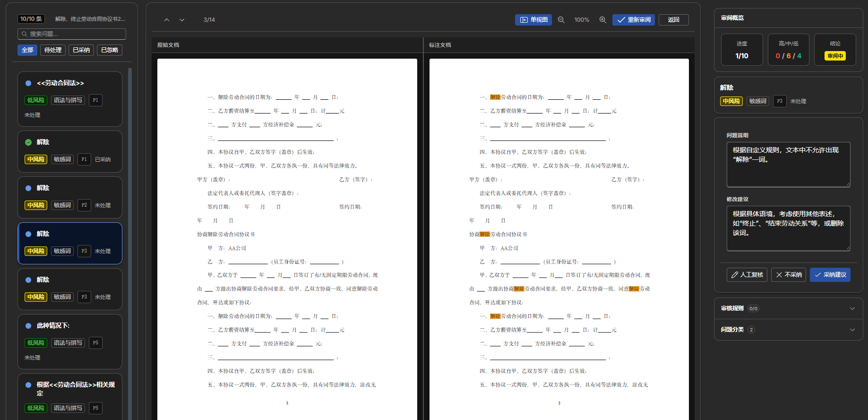Image resolution: width=868 pixels, height=420 pixels.
Task: Click the 修改建议 text box
Action: [788, 228]
